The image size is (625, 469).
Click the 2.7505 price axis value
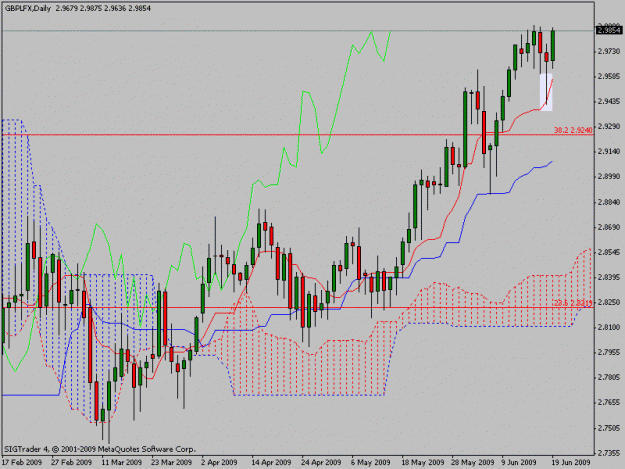[x=609, y=428]
